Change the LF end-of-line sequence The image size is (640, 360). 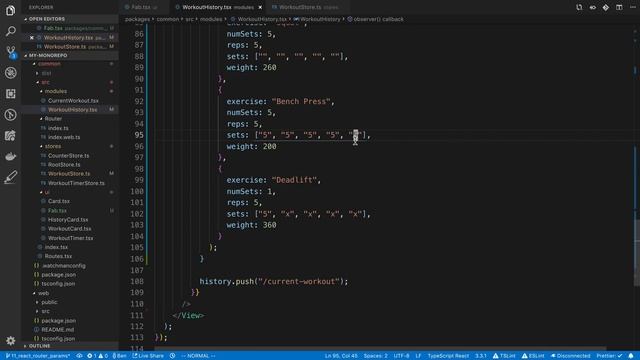[418, 356]
